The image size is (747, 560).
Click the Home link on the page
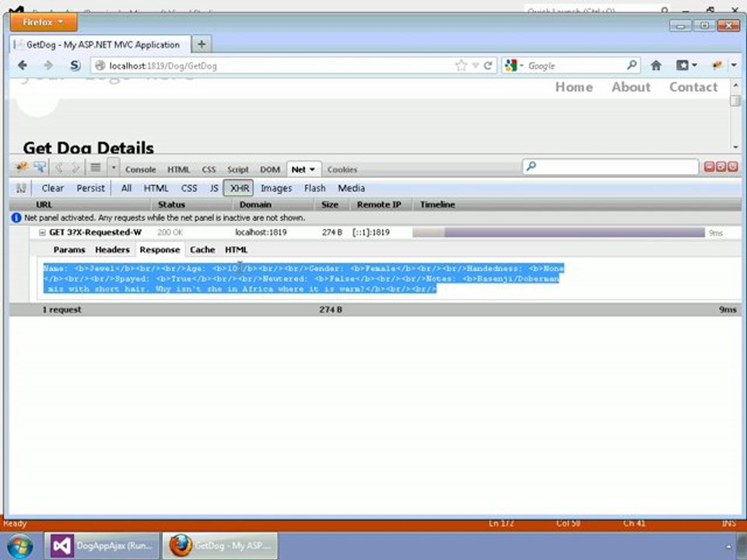tap(574, 87)
